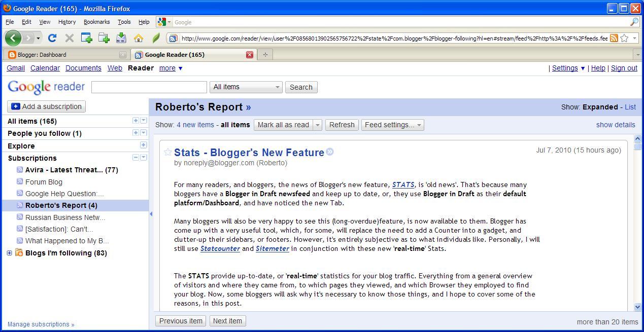644x332 pixels.
Task: Click the plus icon in the All items row
Action: (135, 120)
